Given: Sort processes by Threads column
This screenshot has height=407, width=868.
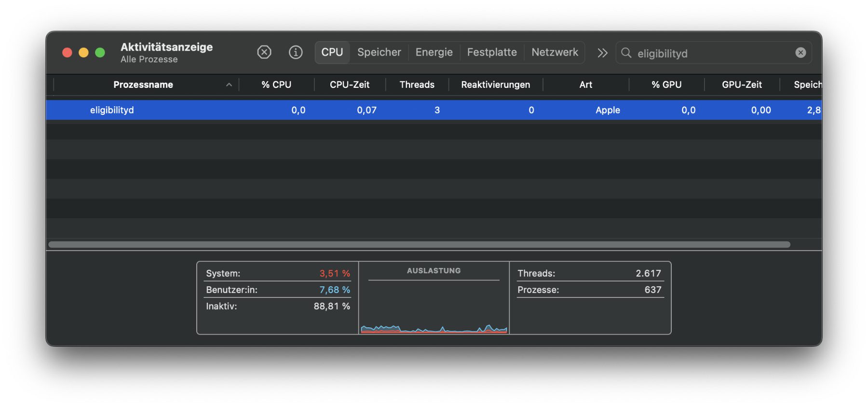Looking at the screenshot, I should click(x=417, y=85).
